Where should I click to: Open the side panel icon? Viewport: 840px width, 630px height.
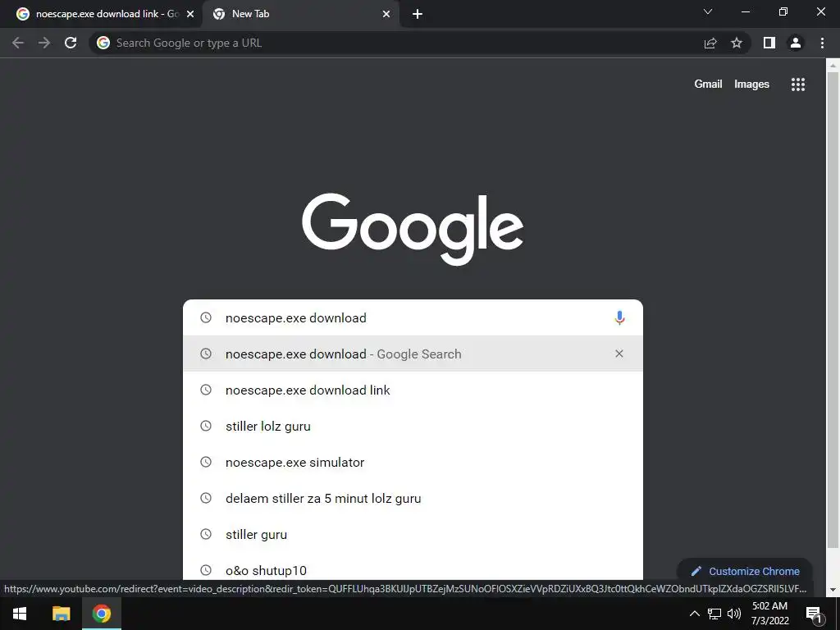click(769, 43)
